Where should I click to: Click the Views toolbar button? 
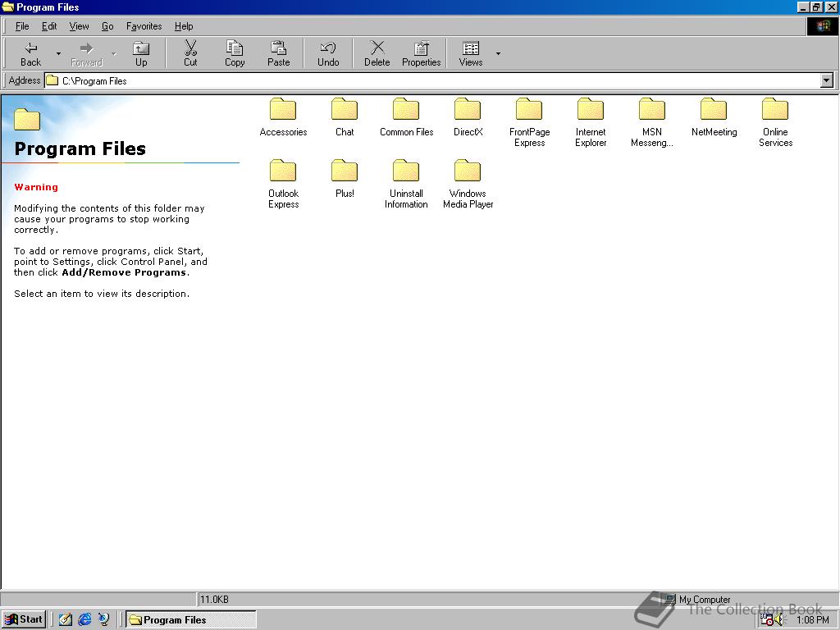pyautogui.click(x=470, y=53)
